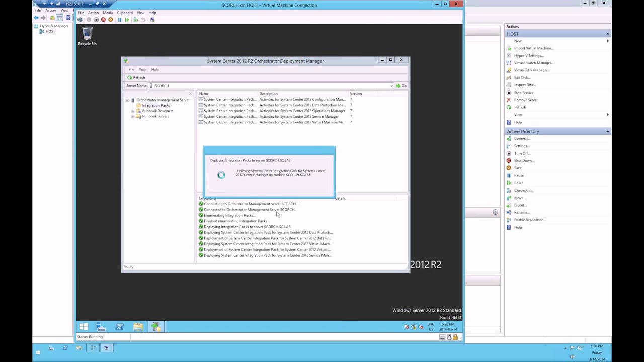
Task: Select Integration Packs in the tree
Action: click(x=156, y=105)
